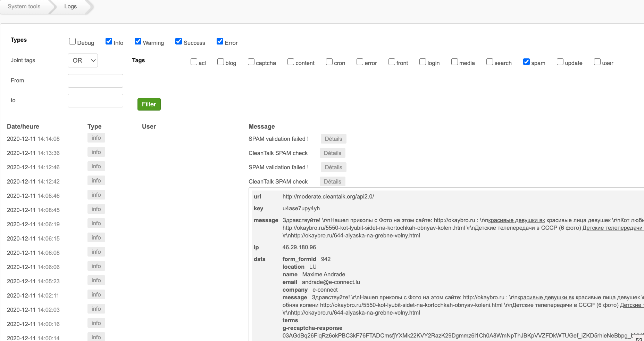The image size is (644, 341).
Task: Disable the spam tag checkbox
Action: (526, 62)
